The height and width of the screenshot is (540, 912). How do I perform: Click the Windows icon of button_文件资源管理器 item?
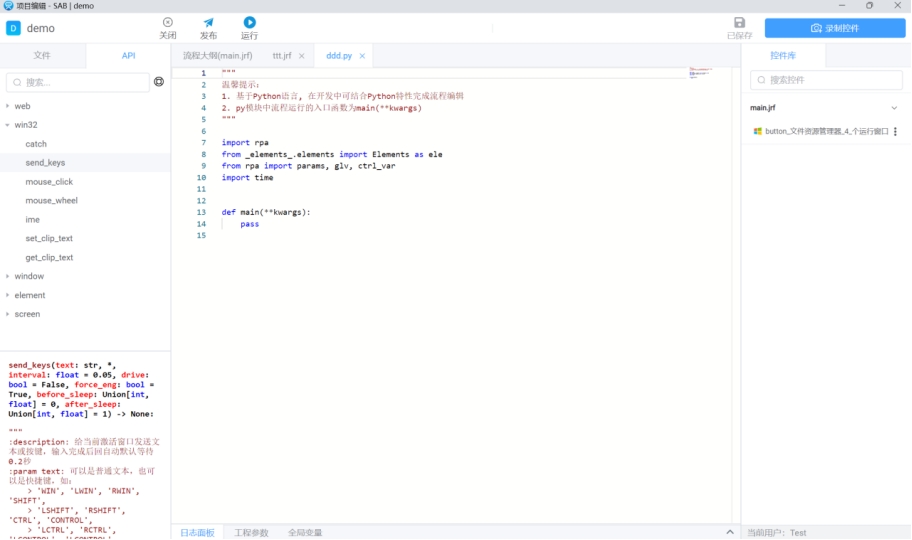(x=757, y=132)
